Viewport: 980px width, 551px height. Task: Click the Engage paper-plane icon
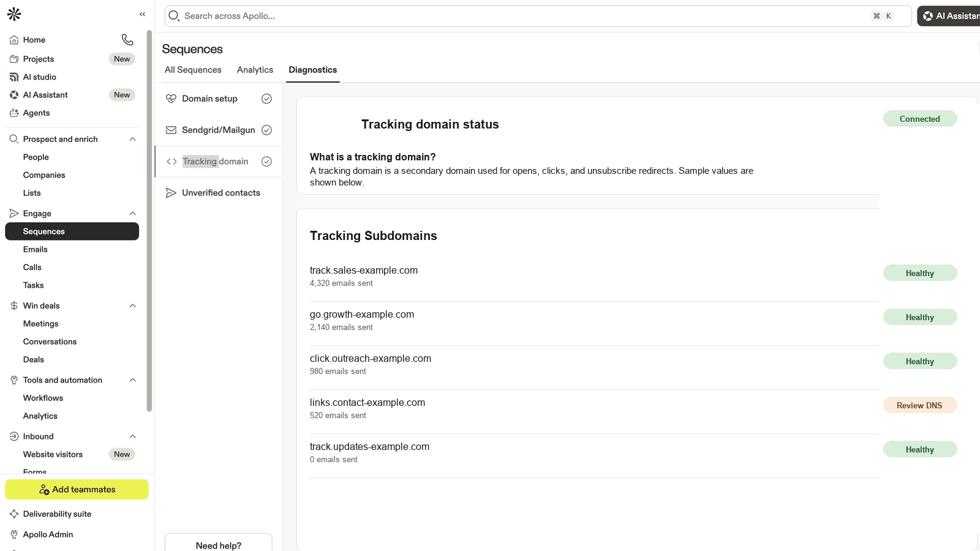pos(14,213)
